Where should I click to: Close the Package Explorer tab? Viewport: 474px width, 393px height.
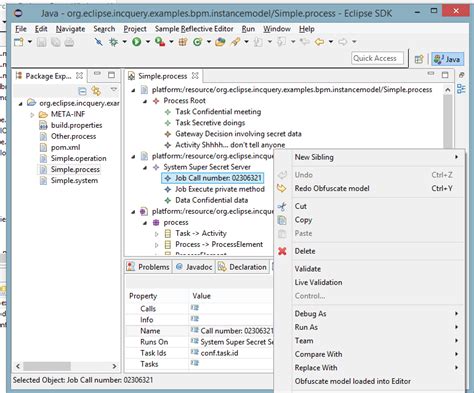pos(79,76)
